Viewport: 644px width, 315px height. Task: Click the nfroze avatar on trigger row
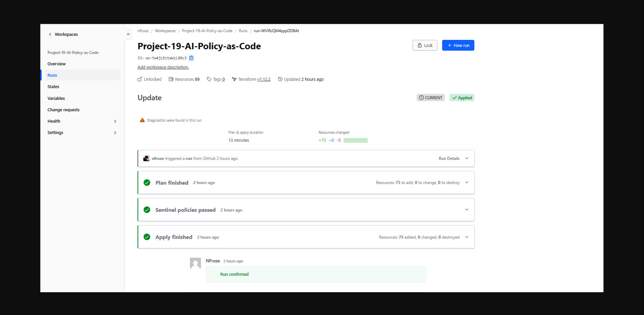pos(146,158)
